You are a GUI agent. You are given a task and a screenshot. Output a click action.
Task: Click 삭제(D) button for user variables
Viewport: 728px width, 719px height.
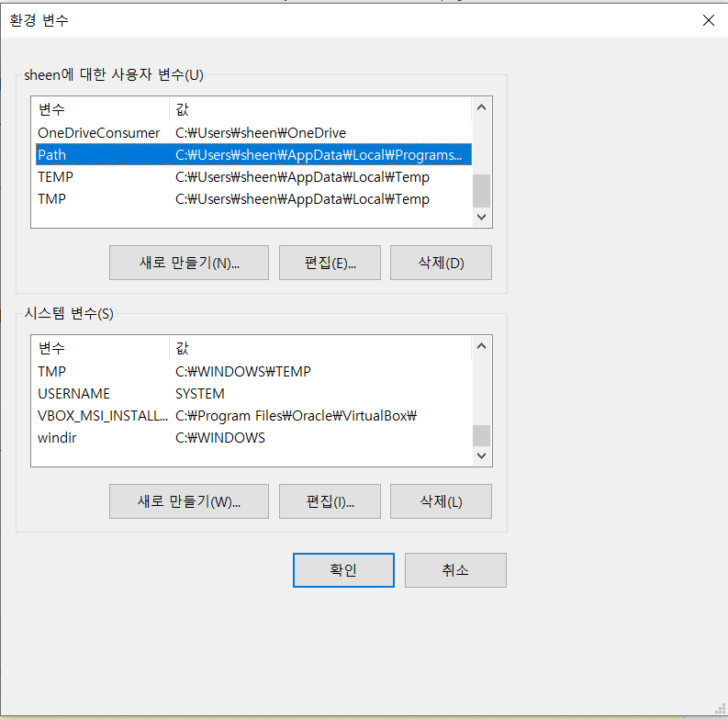click(441, 263)
